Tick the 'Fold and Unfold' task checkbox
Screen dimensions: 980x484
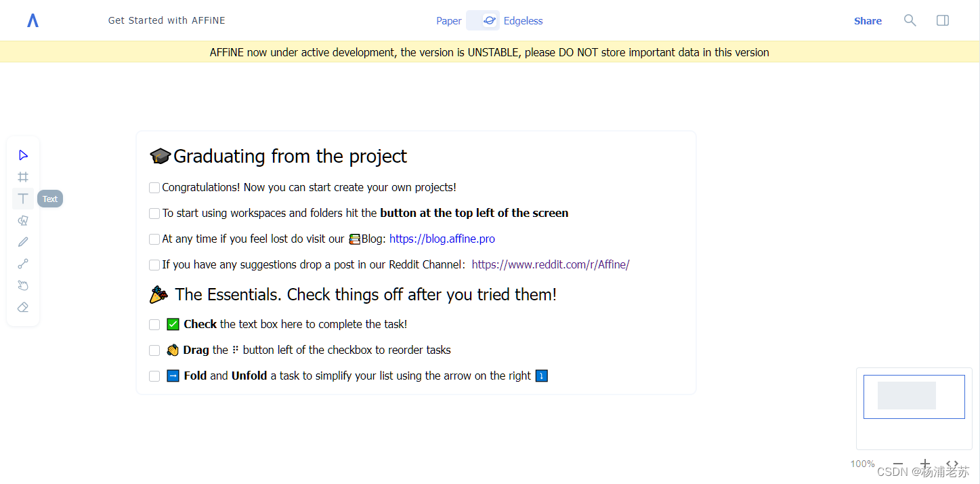pyautogui.click(x=154, y=376)
